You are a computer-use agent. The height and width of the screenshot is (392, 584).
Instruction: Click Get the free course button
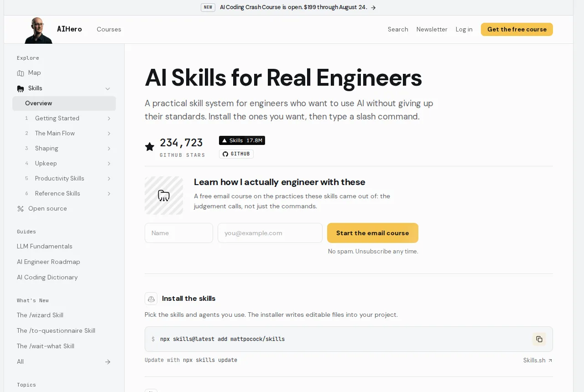[517, 29]
